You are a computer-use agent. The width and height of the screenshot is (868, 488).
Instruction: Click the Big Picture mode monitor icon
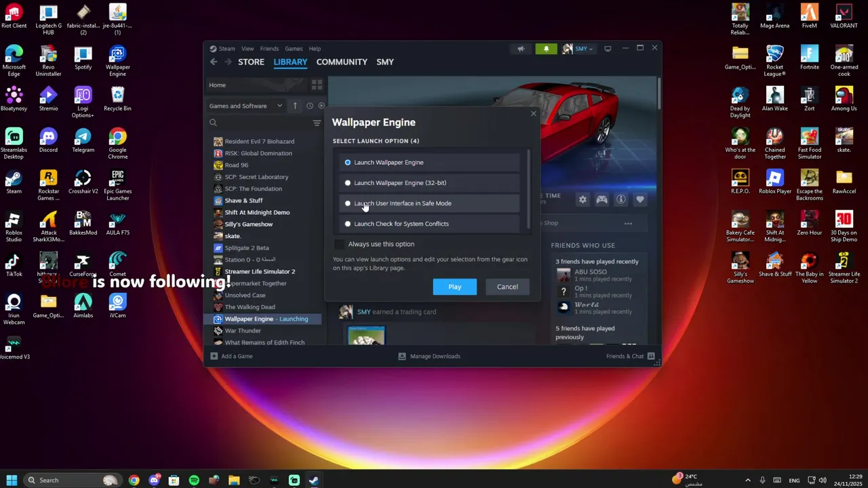tap(608, 49)
